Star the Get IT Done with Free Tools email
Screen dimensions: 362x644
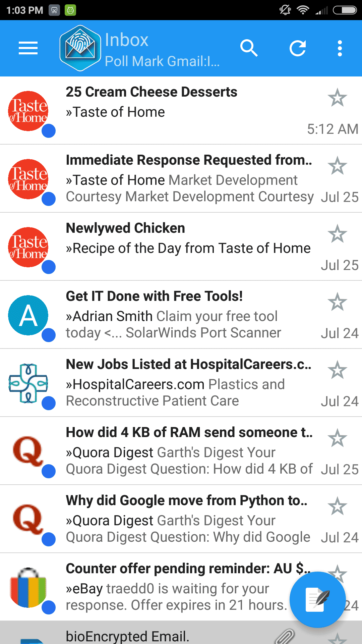(337, 302)
